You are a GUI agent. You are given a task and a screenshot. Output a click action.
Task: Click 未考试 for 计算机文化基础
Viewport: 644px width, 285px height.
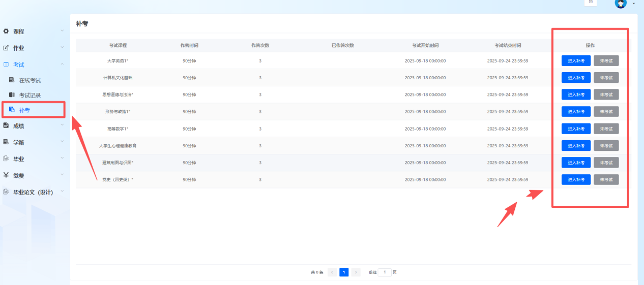click(606, 78)
